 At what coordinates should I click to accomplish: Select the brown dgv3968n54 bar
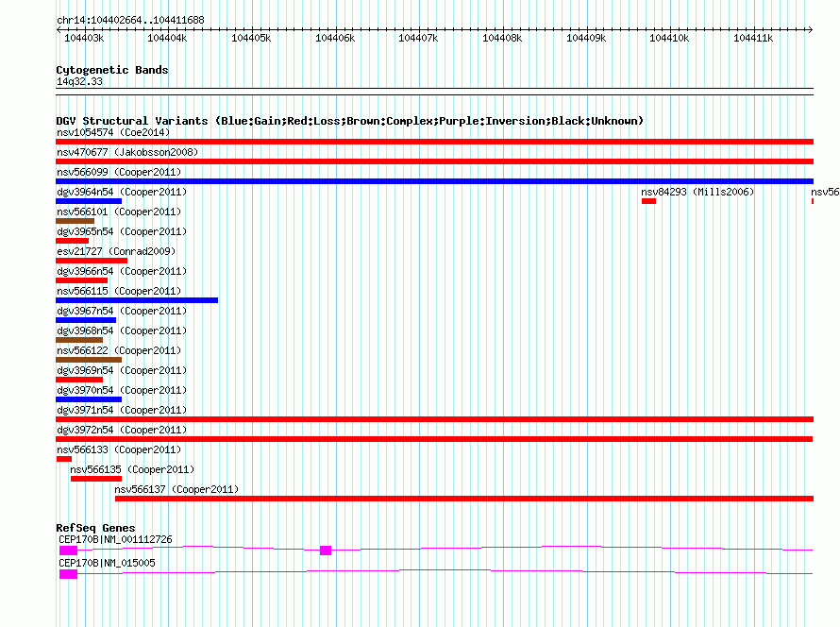[x=79, y=340]
